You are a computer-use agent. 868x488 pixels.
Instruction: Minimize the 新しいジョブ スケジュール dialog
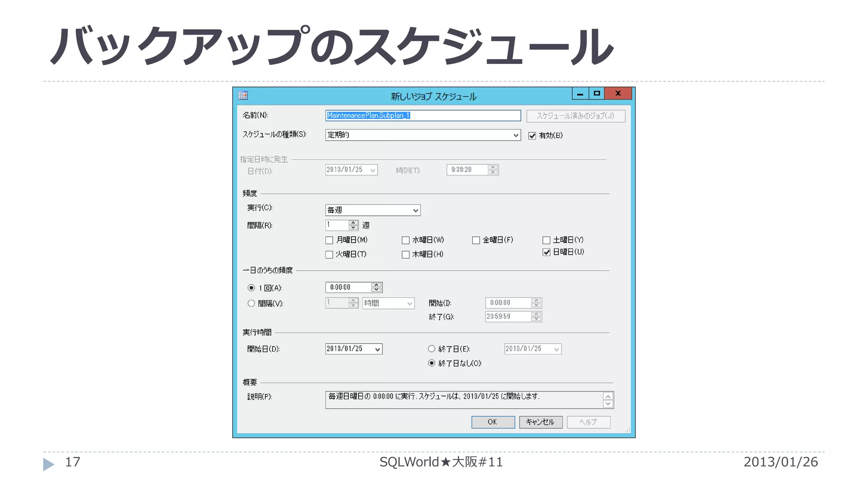[580, 94]
